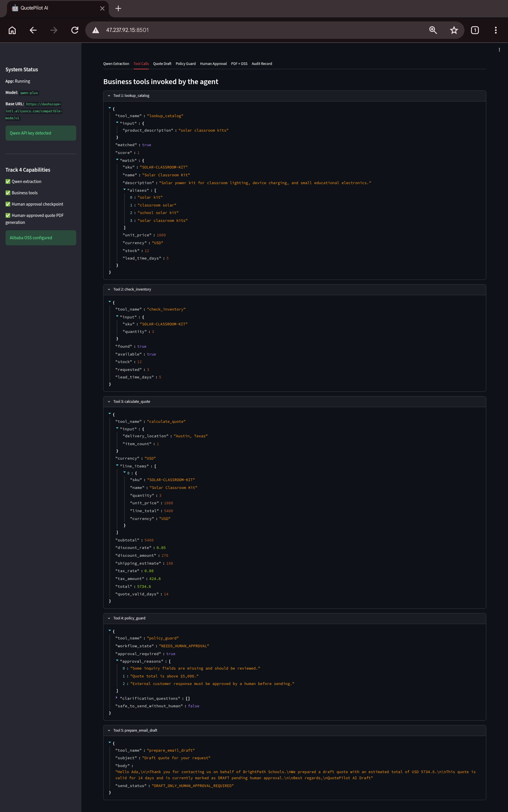Viewport: 508px width, 812px height.
Task: Switch to the Qwen Extraction tab
Action: (x=116, y=64)
